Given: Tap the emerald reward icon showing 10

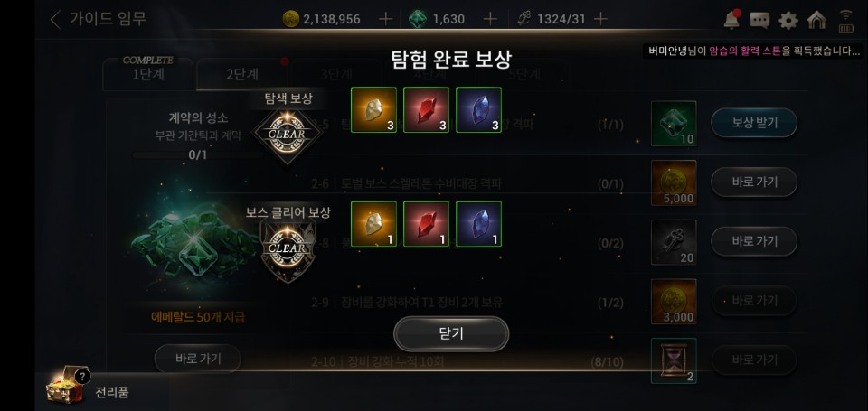Looking at the screenshot, I should pos(674,124).
